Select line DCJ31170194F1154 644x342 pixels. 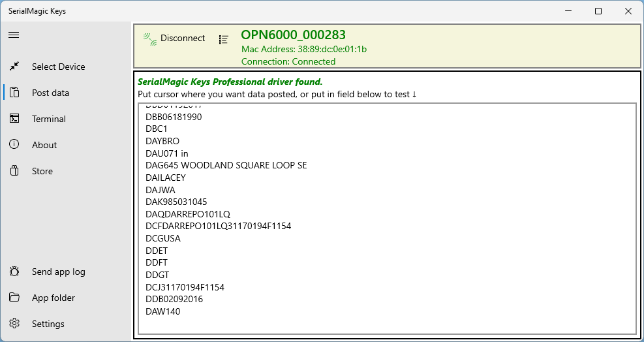click(x=185, y=287)
